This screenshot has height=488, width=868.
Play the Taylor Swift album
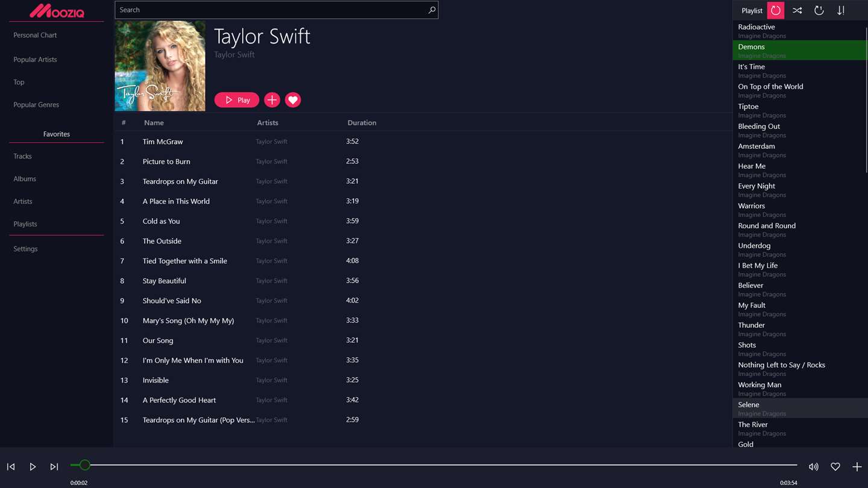237,100
